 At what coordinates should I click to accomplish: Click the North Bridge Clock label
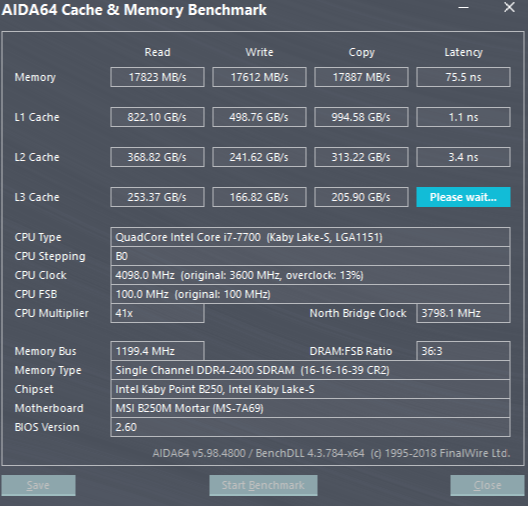pyautogui.click(x=358, y=313)
